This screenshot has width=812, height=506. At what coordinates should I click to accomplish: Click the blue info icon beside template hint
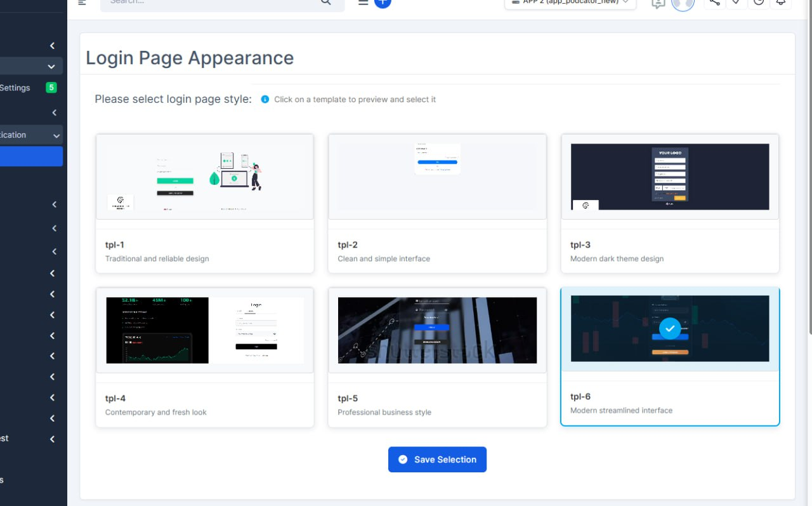coord(265,100)
